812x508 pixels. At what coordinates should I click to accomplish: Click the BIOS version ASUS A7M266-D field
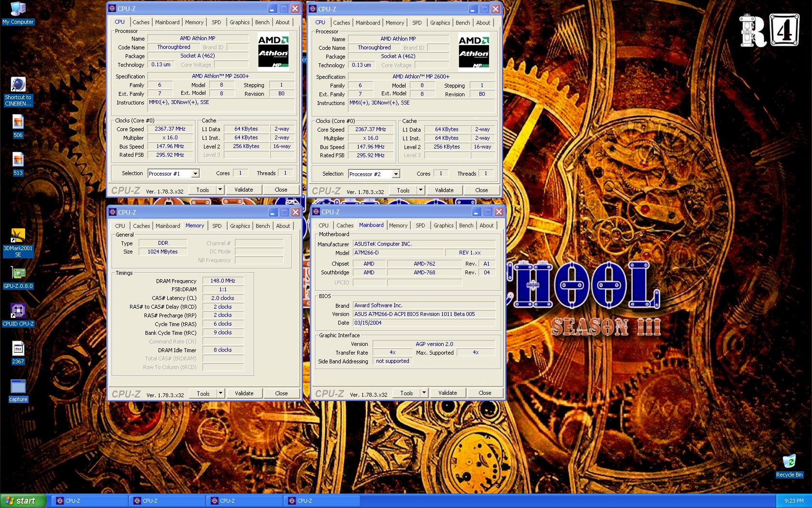click(424, 314)
